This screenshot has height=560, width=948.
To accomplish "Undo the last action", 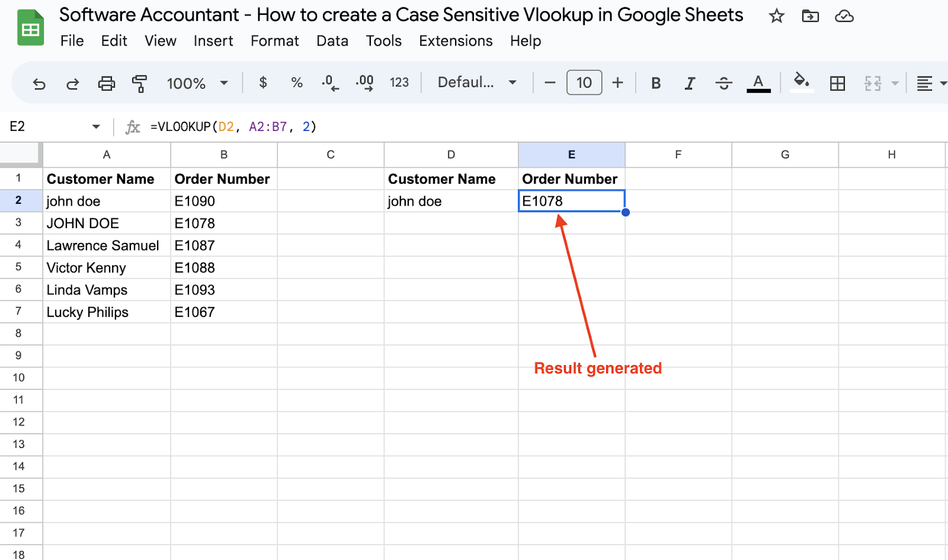I will point(39,84).
